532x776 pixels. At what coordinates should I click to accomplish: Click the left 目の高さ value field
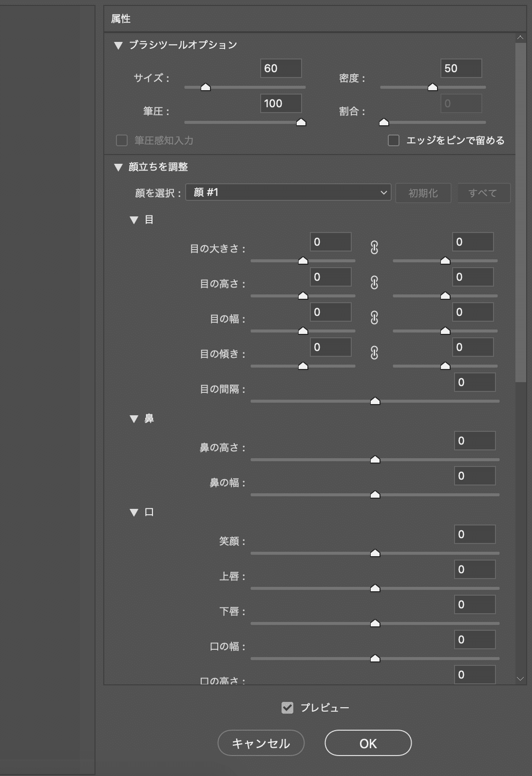point(331,277)
